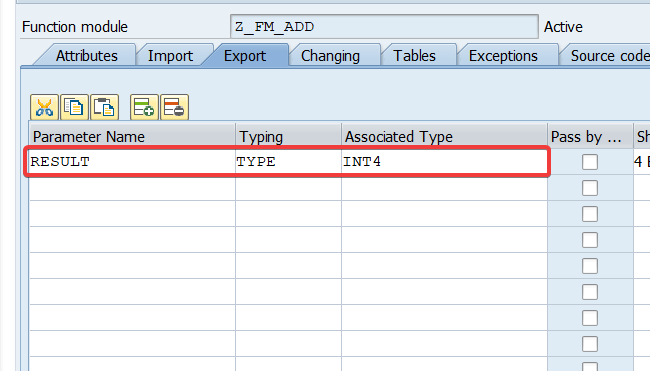
Task: Go to the Changing tab
Action: [330, 56]
